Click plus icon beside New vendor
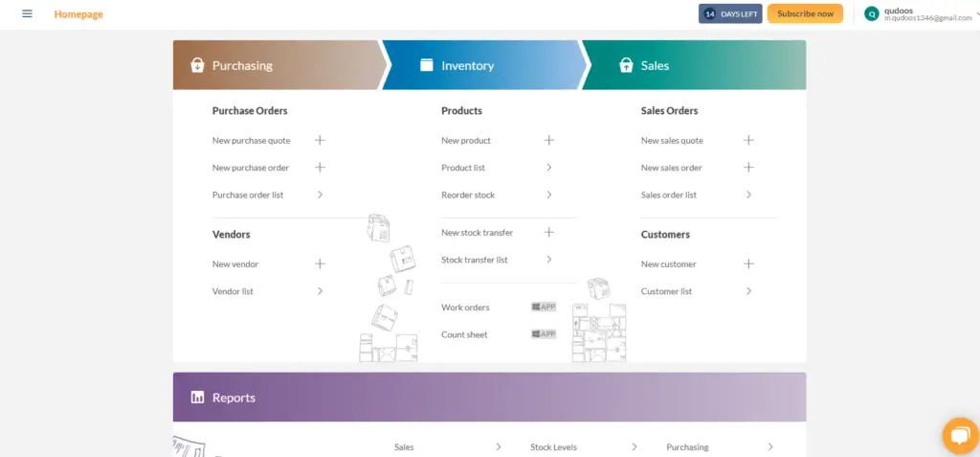The width and height of the screenshot is (980, 457). [x=320, y=263]
